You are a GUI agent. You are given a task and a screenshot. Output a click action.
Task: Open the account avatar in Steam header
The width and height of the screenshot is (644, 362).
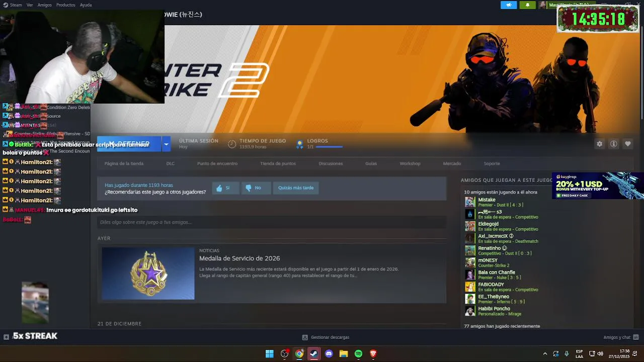click(x=542, y=5)
